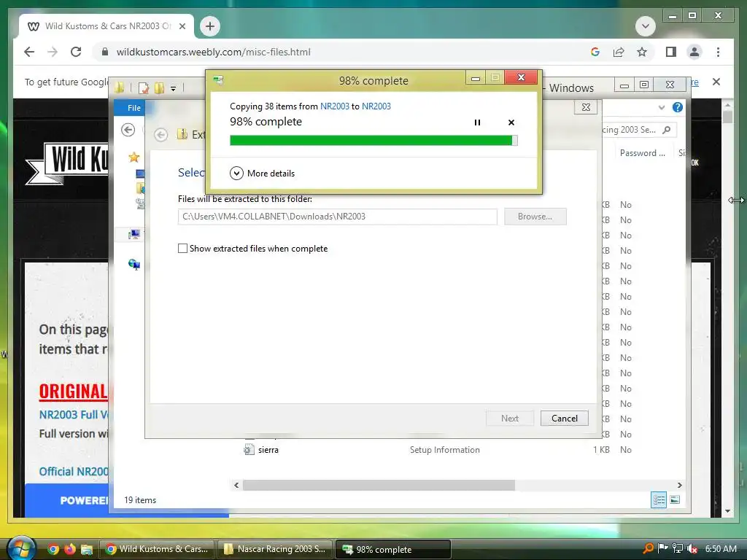
Task: Click NR2003 Full Version link on webpage
Action: tap(74, 415)
